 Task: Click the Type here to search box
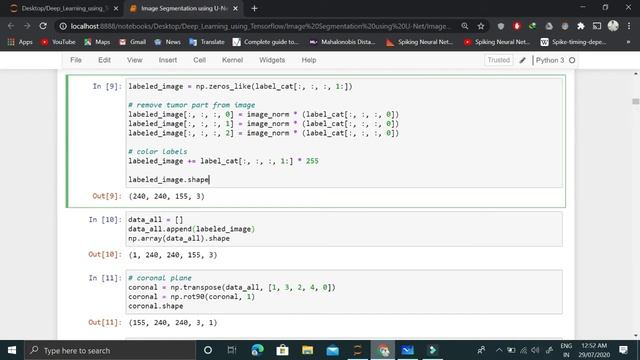(110, 350)
